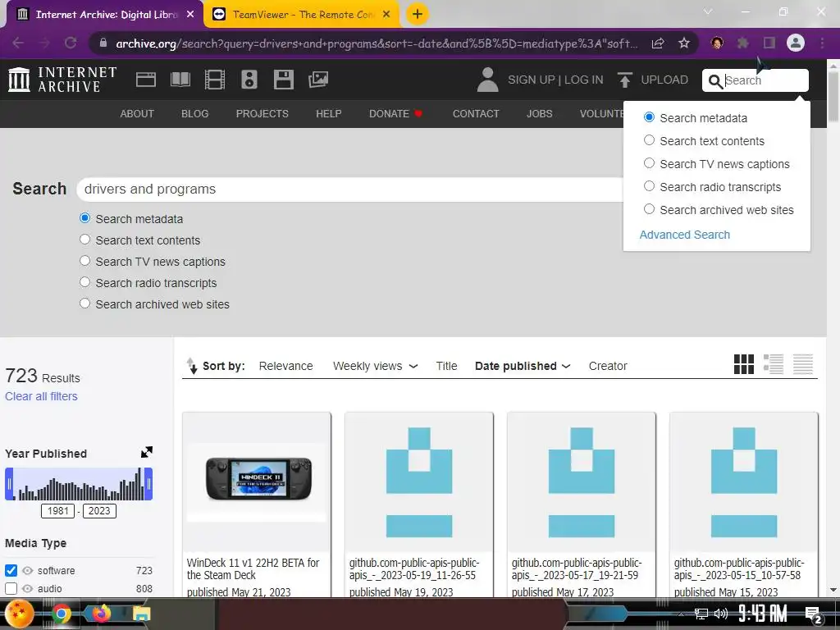Image resolution: width=840 pixels, height=630 pixels.
Task: Open Chrome extensions puzzle icon
Action: pos(742,43)
